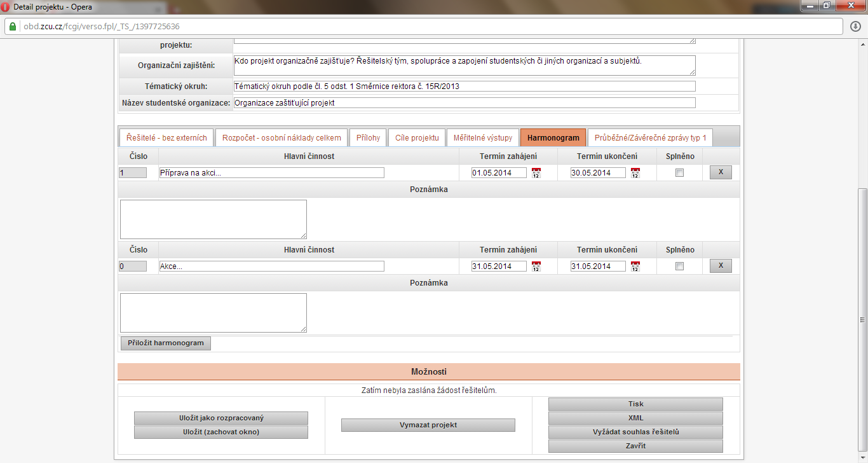This screenshot has height=463, width=868.
Task: Switch to Cíle projektu tab
Action: click(416, 137)
